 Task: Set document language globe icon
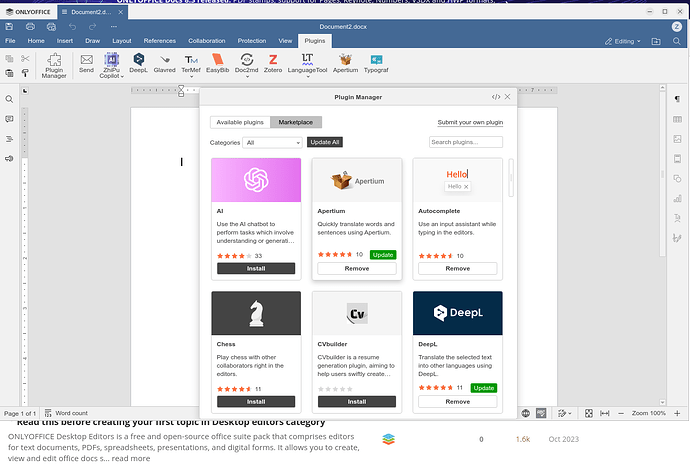click(x=525, y=413)
